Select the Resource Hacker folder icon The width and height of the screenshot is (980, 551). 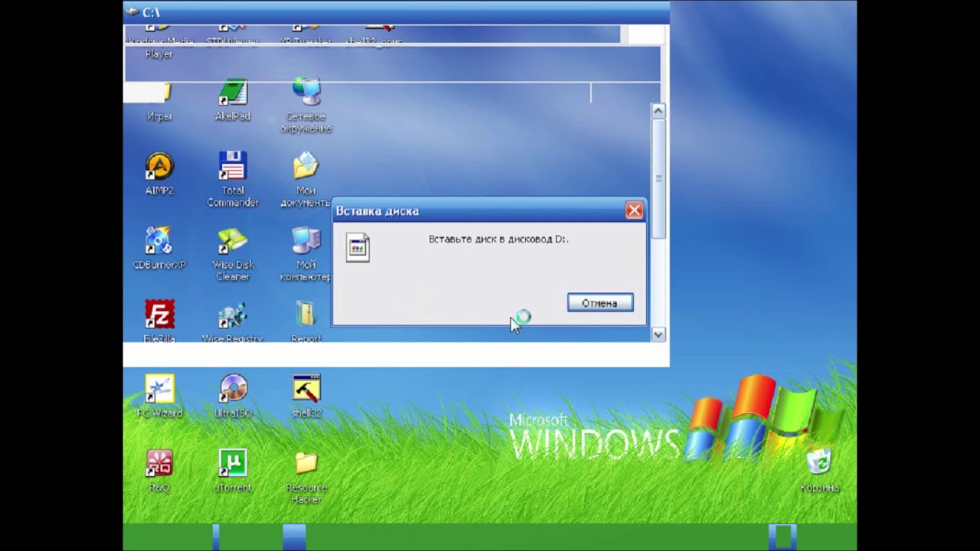306,463
